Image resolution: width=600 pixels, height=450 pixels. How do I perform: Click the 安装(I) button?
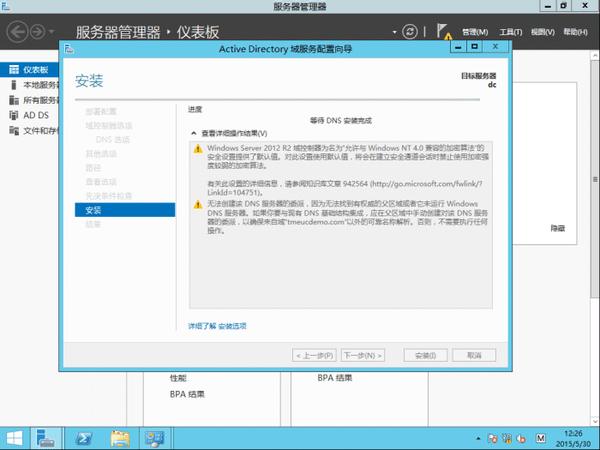[x=426, y=355]
